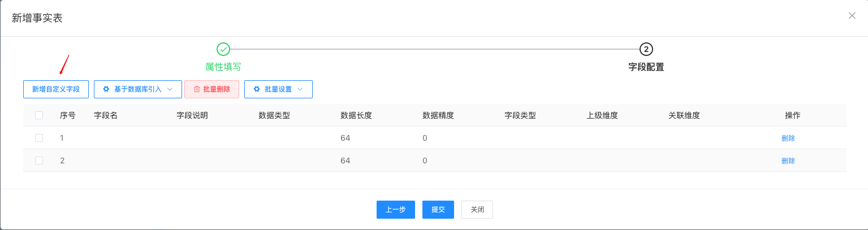Click data precision 0 in row 1
Image resolution: width=868 pixels, height=230 pixels.
pyautogui.click(x=425, y=138)
